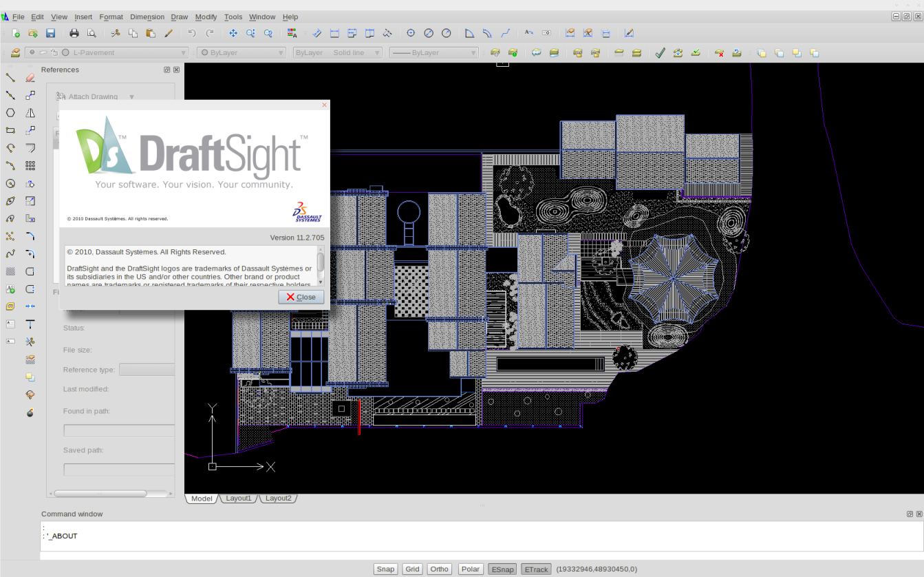This screenshot has height=577, width=924.
Task: Open the Solid line linestyle dropdown
Action: 337,52
